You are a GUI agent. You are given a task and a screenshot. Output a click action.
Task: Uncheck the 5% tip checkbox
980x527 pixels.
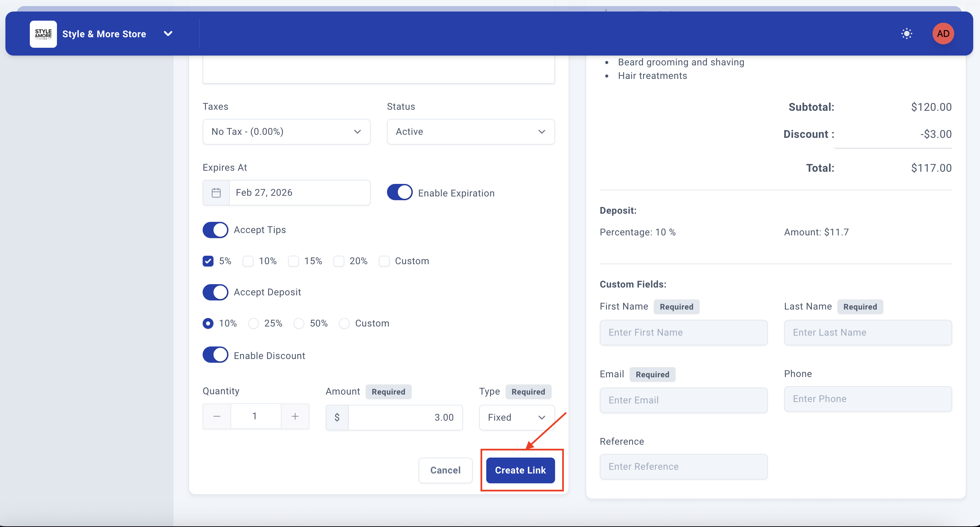click(x=208, y=261)
